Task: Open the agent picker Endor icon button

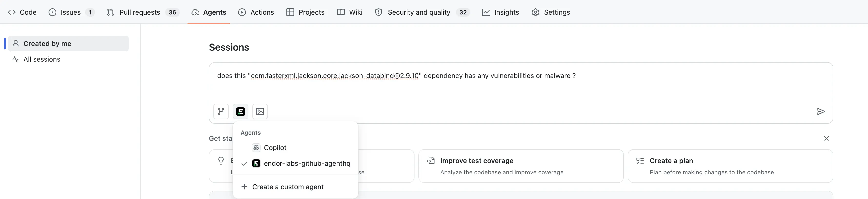Action: (240, 111)
